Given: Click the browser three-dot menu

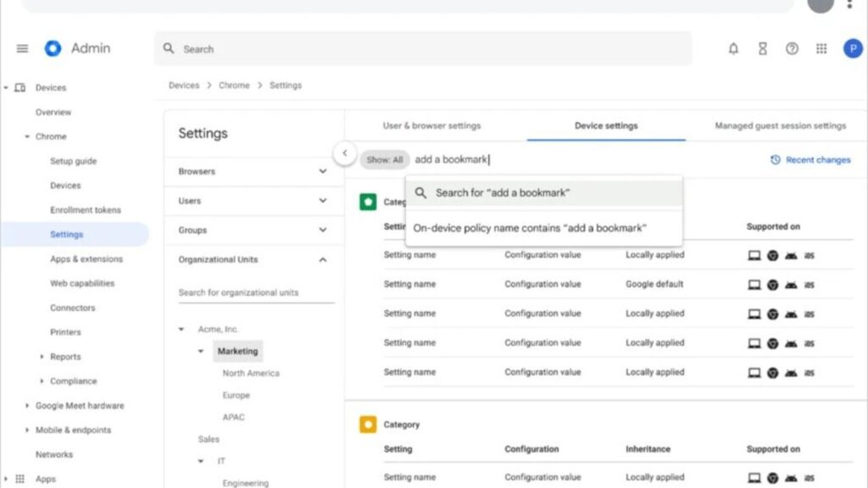Looking at the screenshot, I should tap(849, 4).
